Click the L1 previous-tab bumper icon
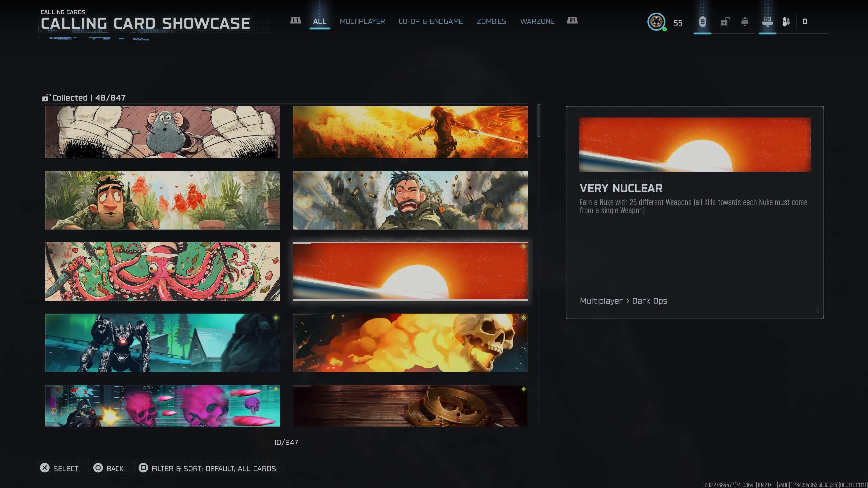The image size is (868, 488). (295, 21)
